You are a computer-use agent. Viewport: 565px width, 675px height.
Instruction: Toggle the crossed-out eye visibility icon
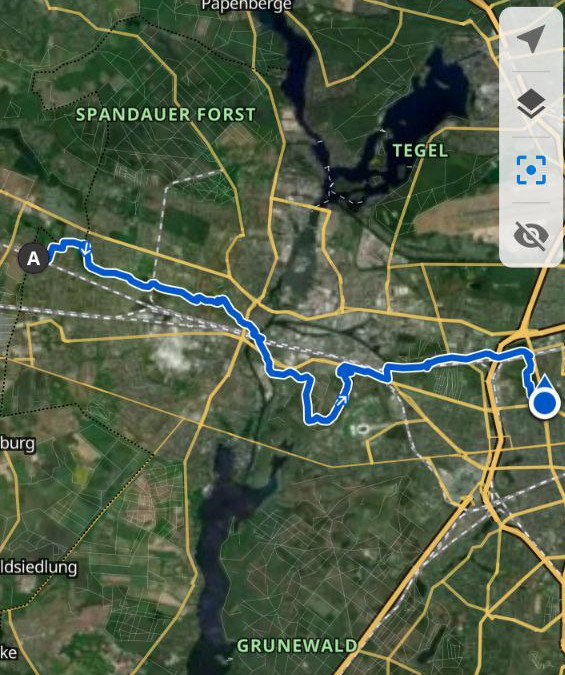click(531, 235)
